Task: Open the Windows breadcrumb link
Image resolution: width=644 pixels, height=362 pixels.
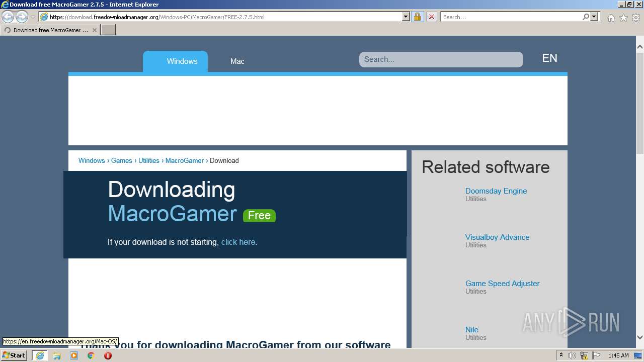Action: 92,160
